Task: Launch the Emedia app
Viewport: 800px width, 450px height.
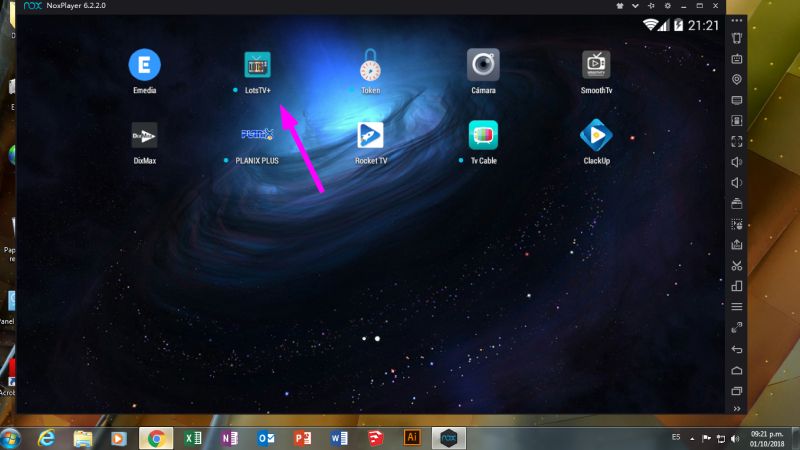Action: [145, 65]
